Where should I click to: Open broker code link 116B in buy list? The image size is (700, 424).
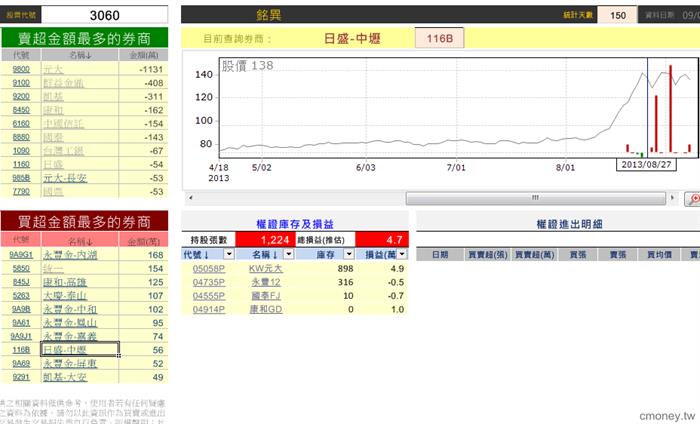(21, 350)
